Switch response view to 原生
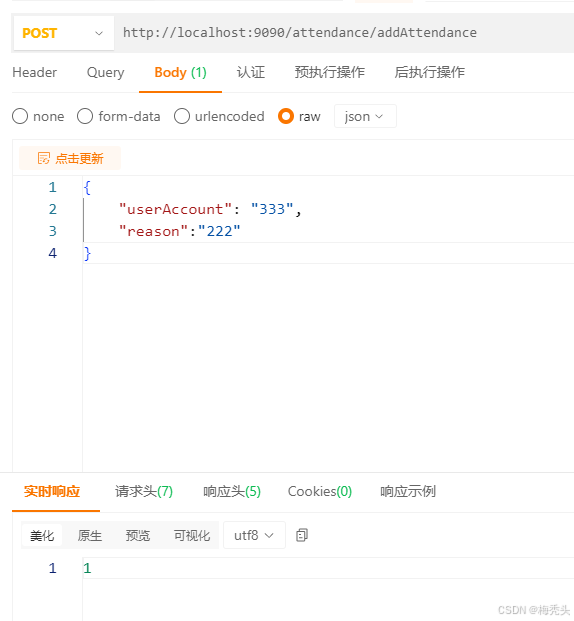The height and width of the screenshot is (621, 574). tap(90, 535)
